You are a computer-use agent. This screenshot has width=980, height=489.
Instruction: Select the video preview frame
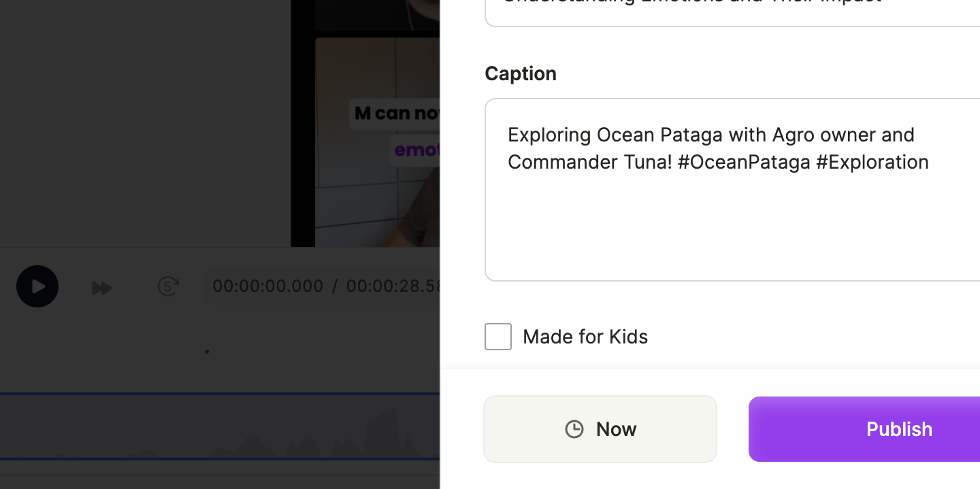click(365, 123)
